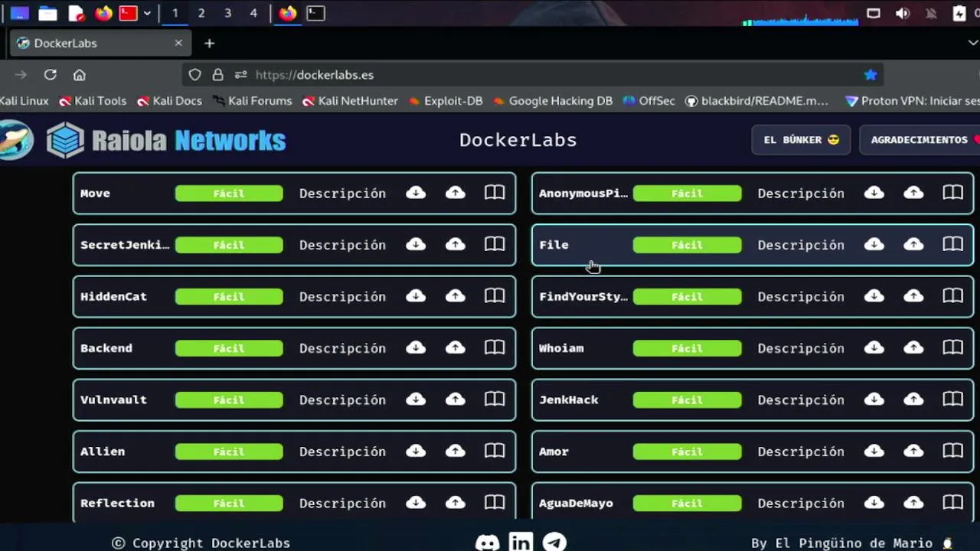Select the DockerLabs browser tab
The image size is (980, 551).
pos(100,43)
